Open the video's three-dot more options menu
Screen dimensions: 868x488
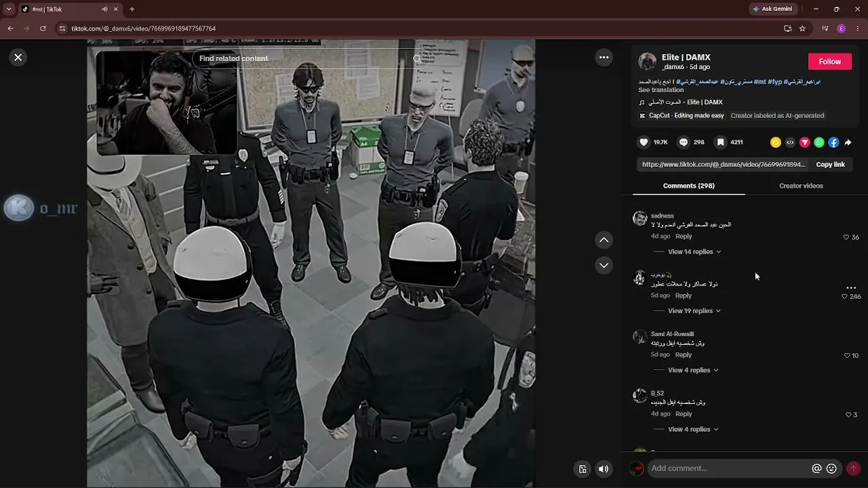point(604,58)
